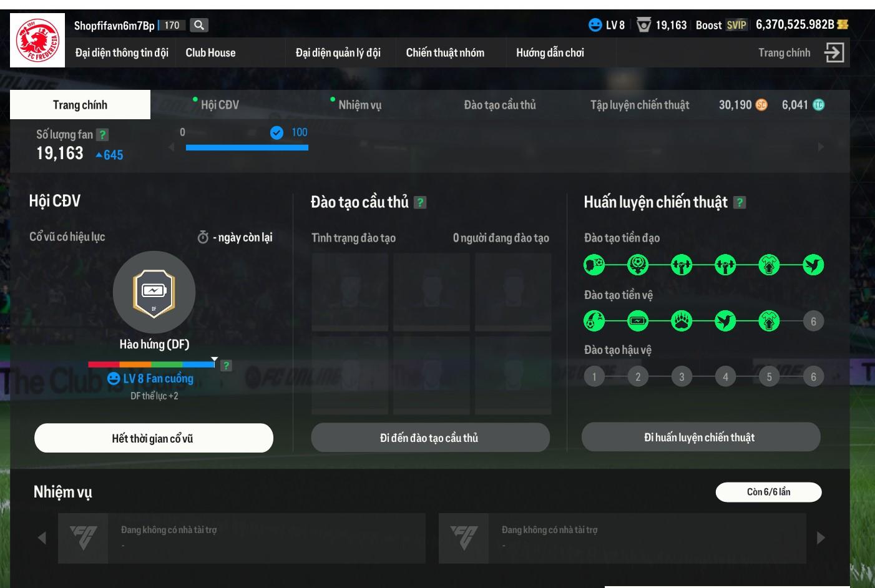Select node 3 in Đào tạo hậu vệ row
Viewport: 875px width, 588px height.
682,376
